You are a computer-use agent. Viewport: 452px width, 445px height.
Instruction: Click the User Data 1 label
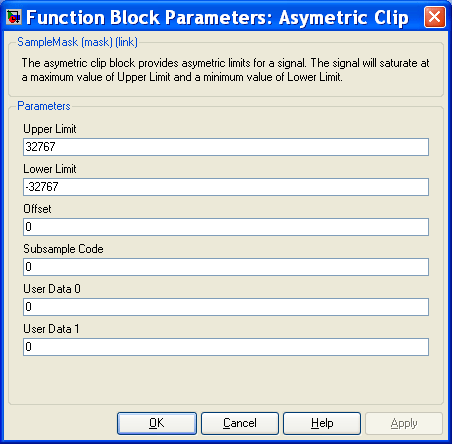[x=51, y=329]
